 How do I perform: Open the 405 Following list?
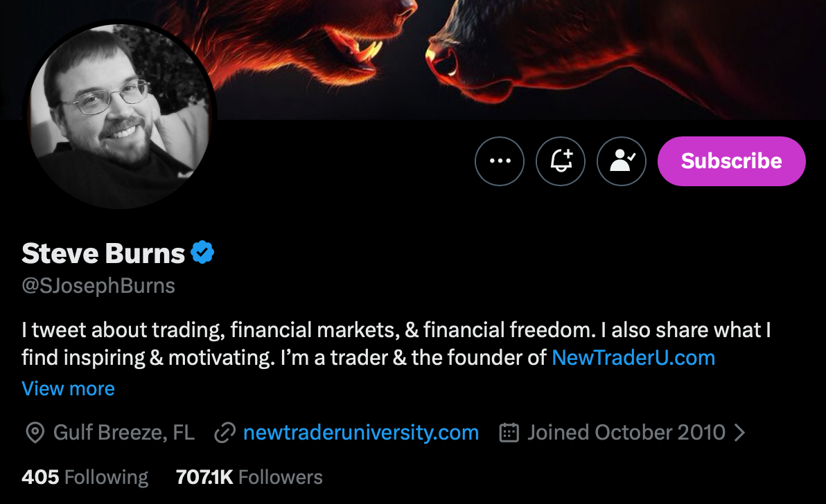pyautogui.click(x=85, y=477)
